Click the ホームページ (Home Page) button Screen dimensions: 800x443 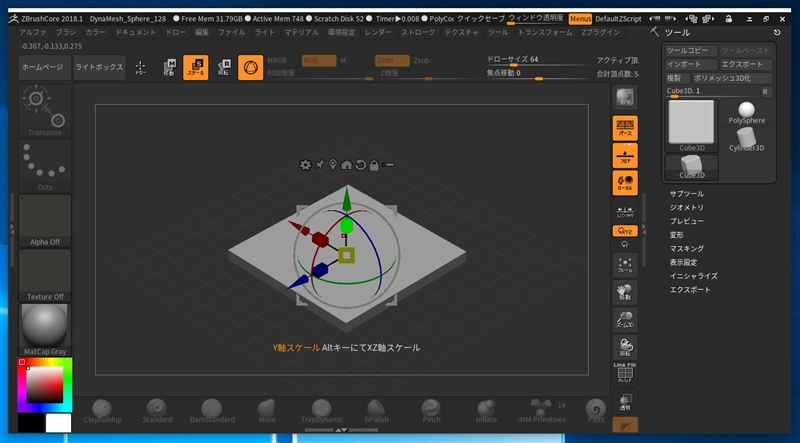coord(44,67)
